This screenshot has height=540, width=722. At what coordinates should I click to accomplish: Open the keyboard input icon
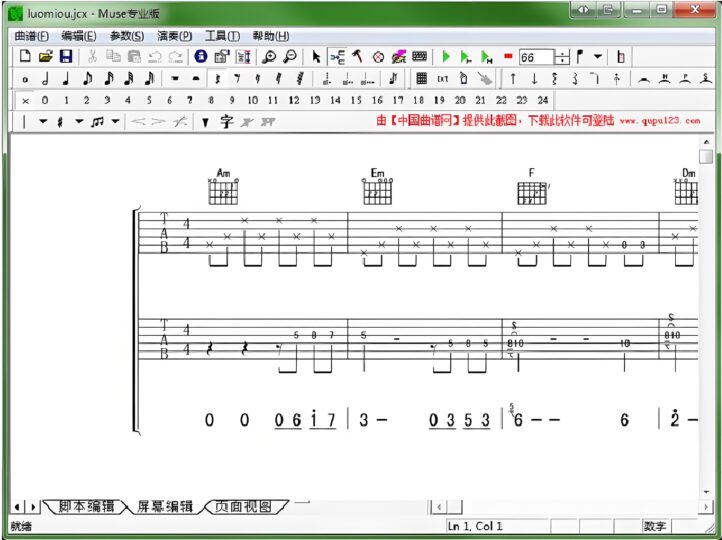pos(419,56)
